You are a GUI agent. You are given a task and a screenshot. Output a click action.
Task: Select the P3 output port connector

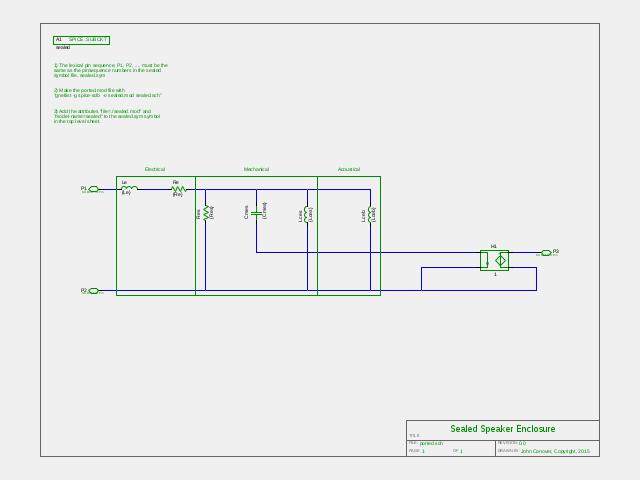[x=546, y=253]
